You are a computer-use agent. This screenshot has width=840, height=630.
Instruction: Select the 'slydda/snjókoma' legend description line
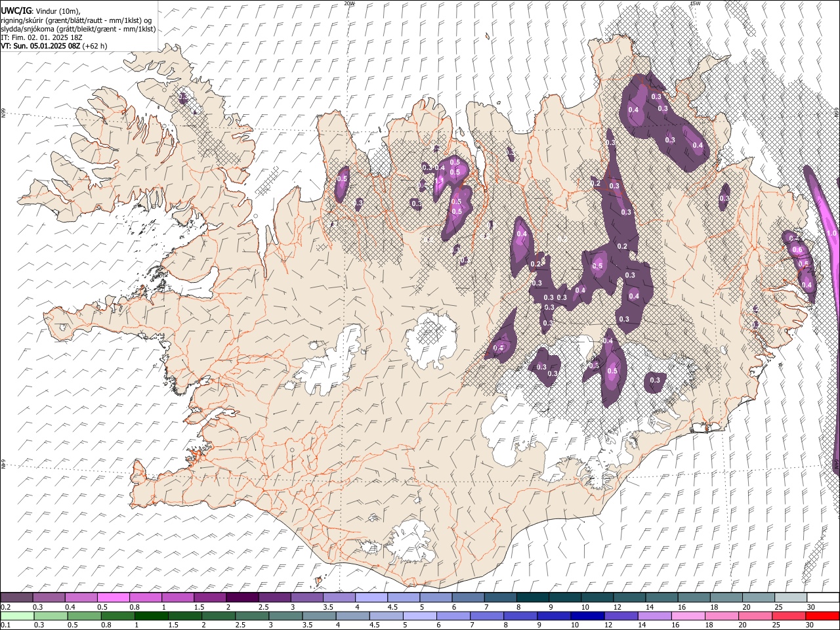point(78,29)
